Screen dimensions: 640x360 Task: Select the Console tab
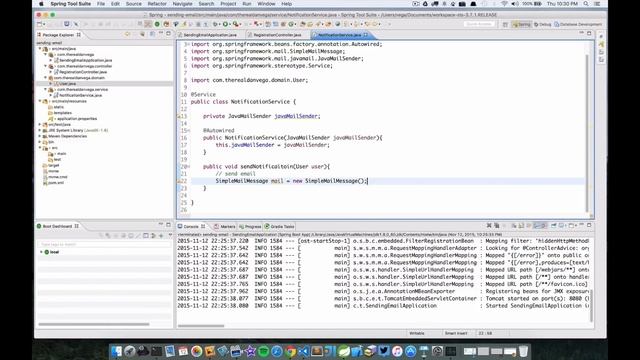click(191, 227)
